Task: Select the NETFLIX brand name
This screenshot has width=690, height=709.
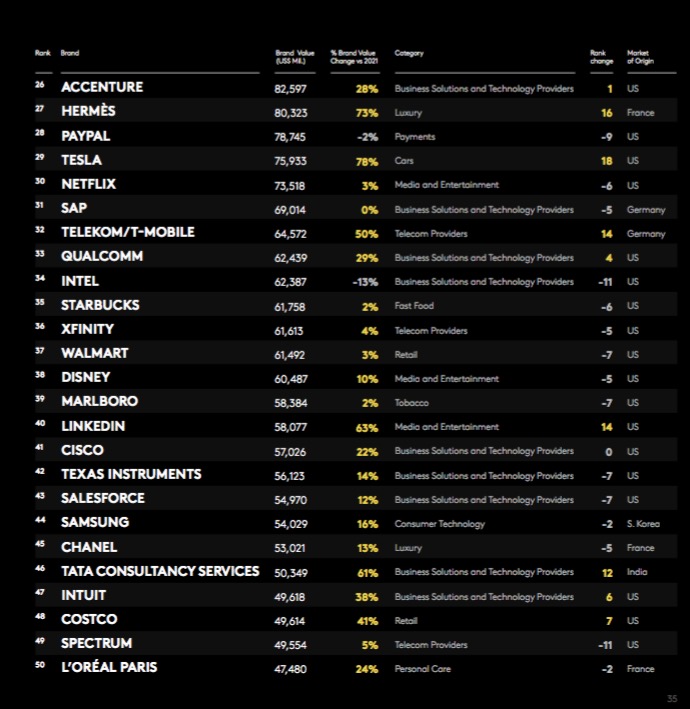Action: click(88, 184)
